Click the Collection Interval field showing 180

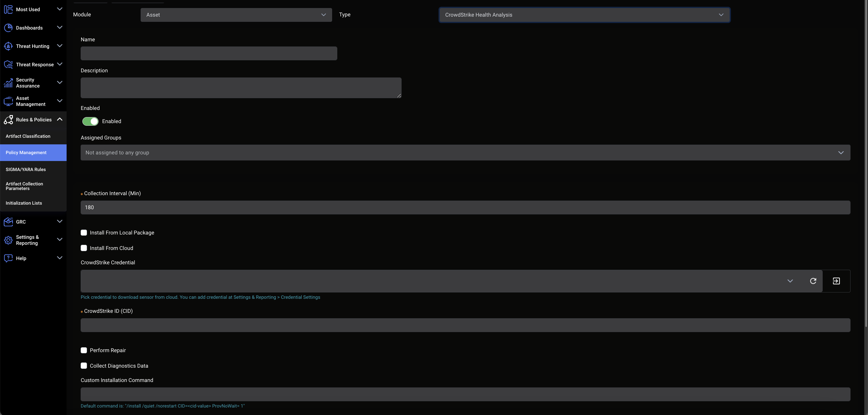465,207
